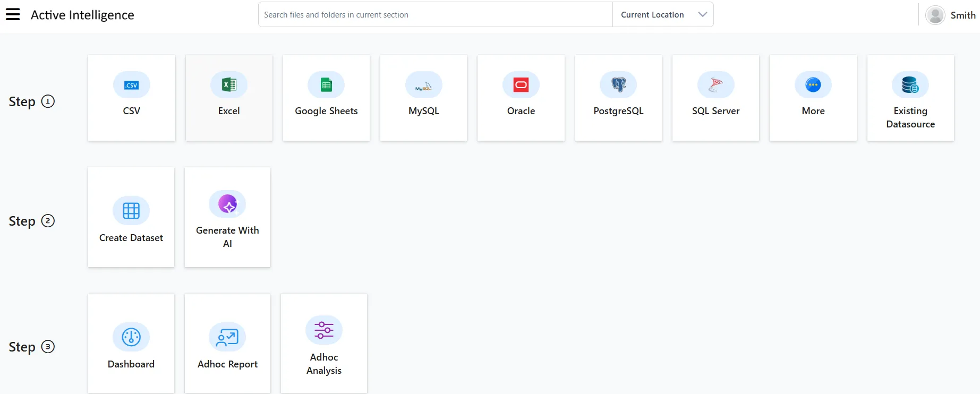Open the Adhoc Analysis sliders icon
980x394 pixels.
pyautogui.click(x=324, y=330)
